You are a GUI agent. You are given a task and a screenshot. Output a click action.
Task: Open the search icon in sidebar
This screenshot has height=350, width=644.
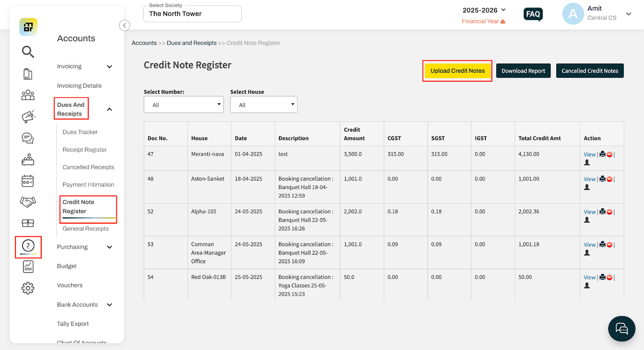point(28,51)
